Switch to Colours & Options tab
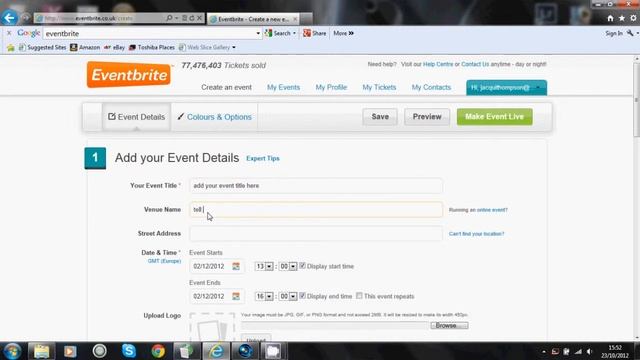 [214, 117]
